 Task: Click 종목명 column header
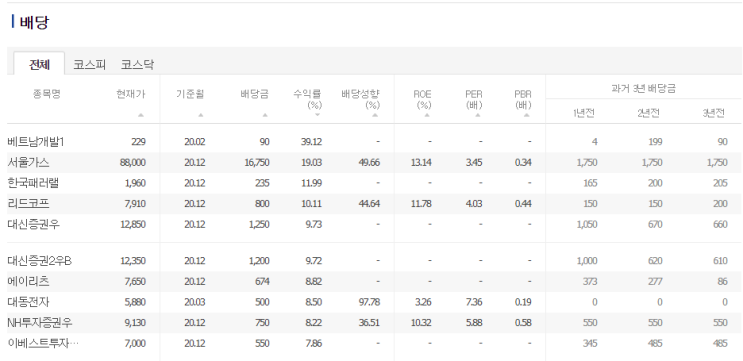[x=47, y=94]
